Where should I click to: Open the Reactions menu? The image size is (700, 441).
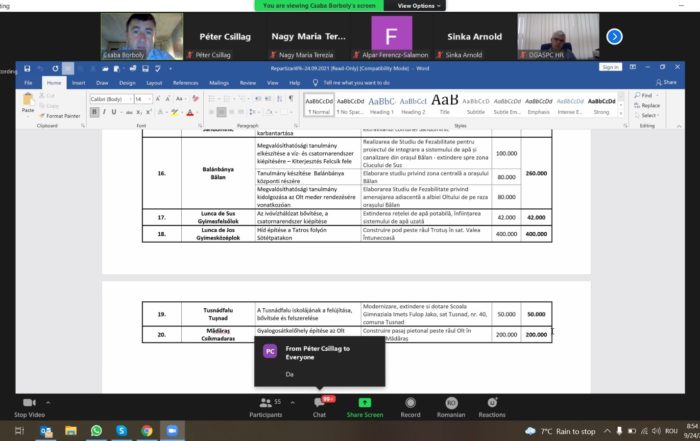491,403
